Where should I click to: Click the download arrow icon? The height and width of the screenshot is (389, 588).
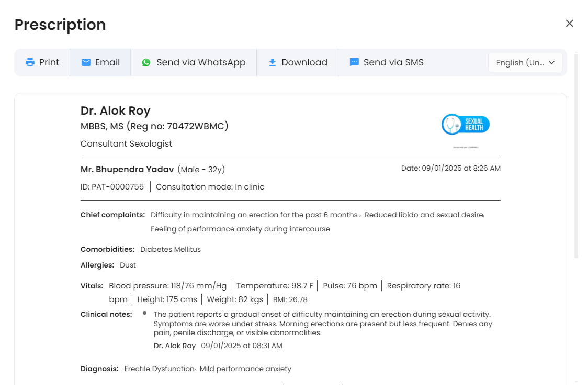click(x=272, y=63)
